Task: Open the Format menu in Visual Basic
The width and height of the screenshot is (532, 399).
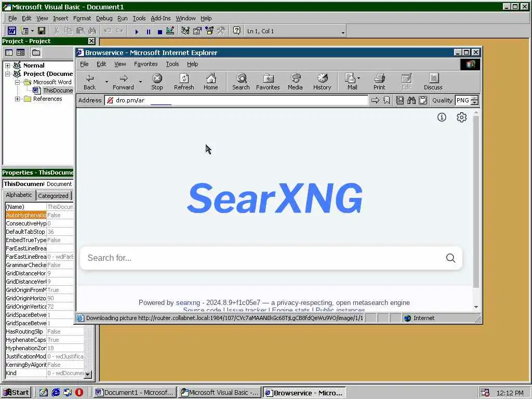Action: [x=82, y=18]
